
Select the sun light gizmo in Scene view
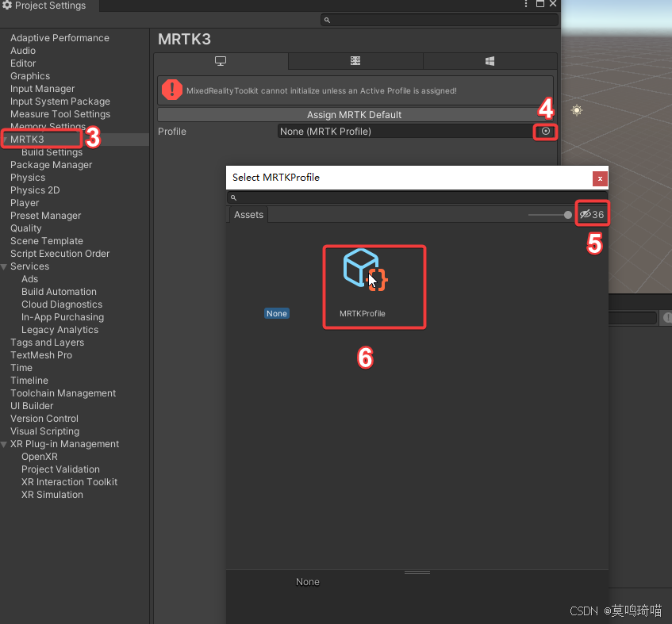tap(577, 110)
